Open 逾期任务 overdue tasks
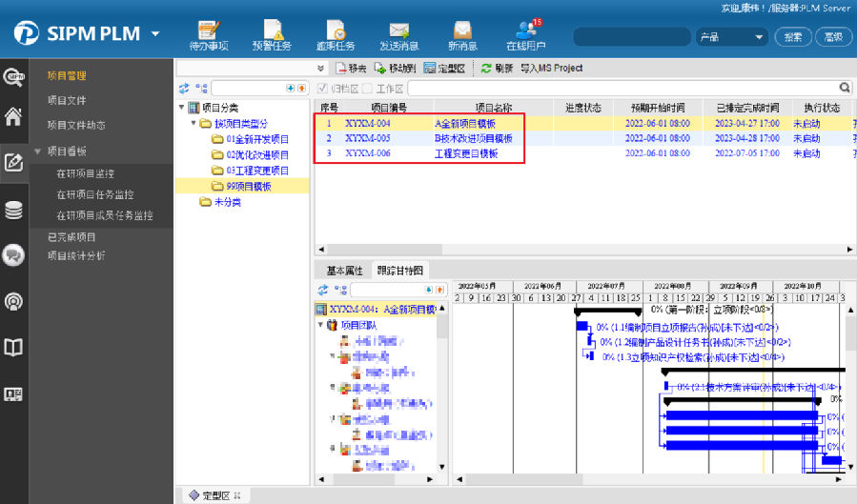The image size is (857, 504). pos(336,35)
